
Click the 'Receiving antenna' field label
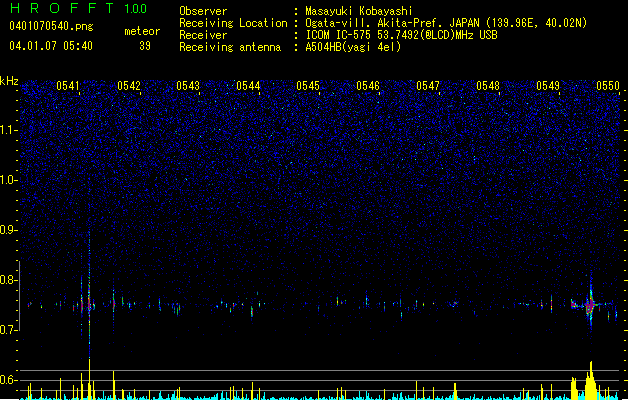point(230,47)
